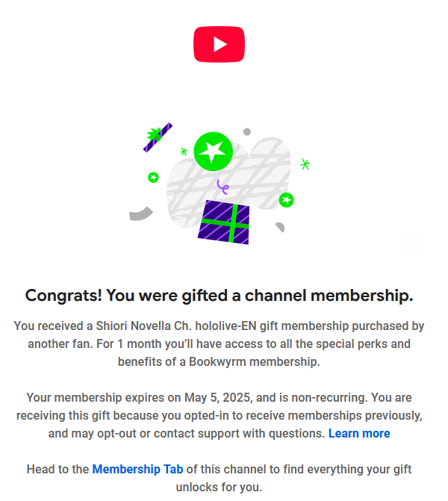This screenshot has width=448, height=501.
Task: Open the Learn more link
Action: (x=359, y=433)
